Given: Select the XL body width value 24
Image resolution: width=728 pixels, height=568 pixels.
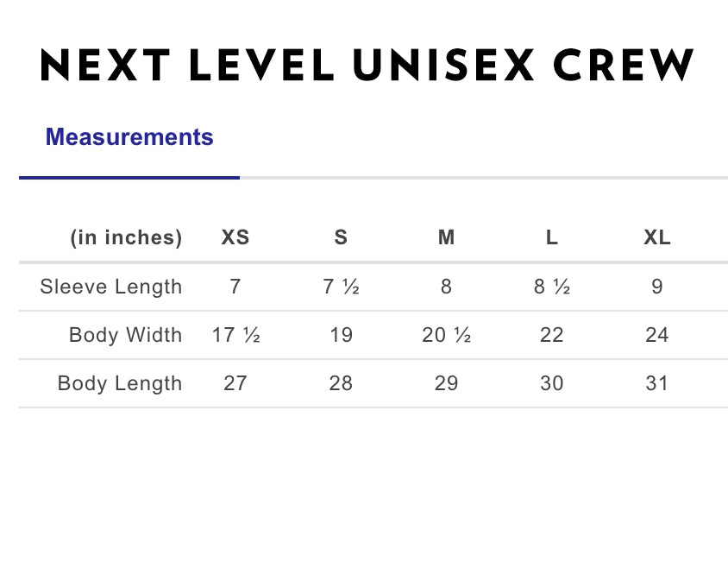Looking at the screenshot, I should (657, 335).
